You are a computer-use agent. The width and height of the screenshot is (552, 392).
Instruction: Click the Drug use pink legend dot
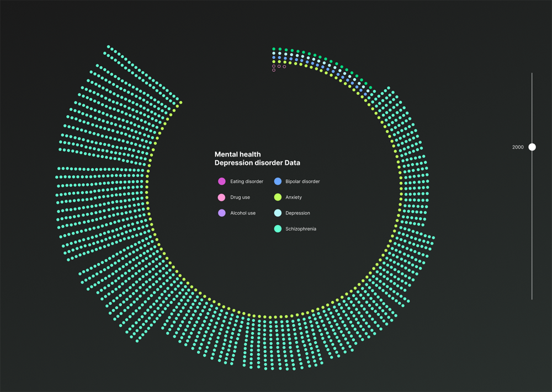[222, 197]
